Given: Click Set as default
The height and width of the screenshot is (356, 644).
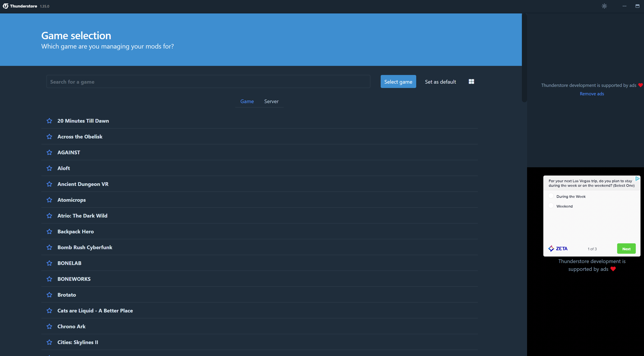Looking at the screenshot, I should click(x=440, y=82).
